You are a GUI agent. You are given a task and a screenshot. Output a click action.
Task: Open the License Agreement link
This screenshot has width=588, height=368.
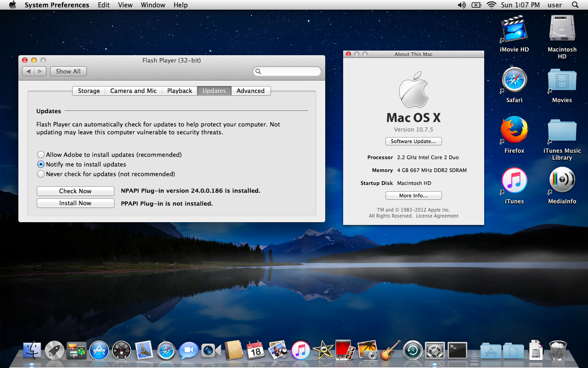click(x=437, y=216)
